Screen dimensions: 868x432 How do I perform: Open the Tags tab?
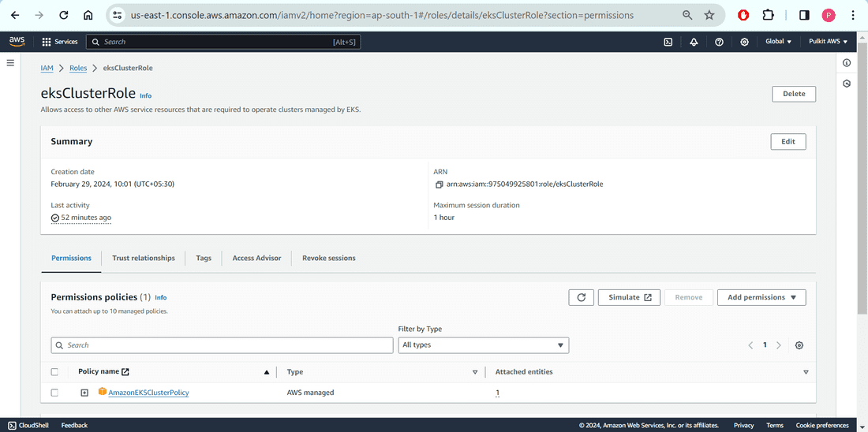204,258
